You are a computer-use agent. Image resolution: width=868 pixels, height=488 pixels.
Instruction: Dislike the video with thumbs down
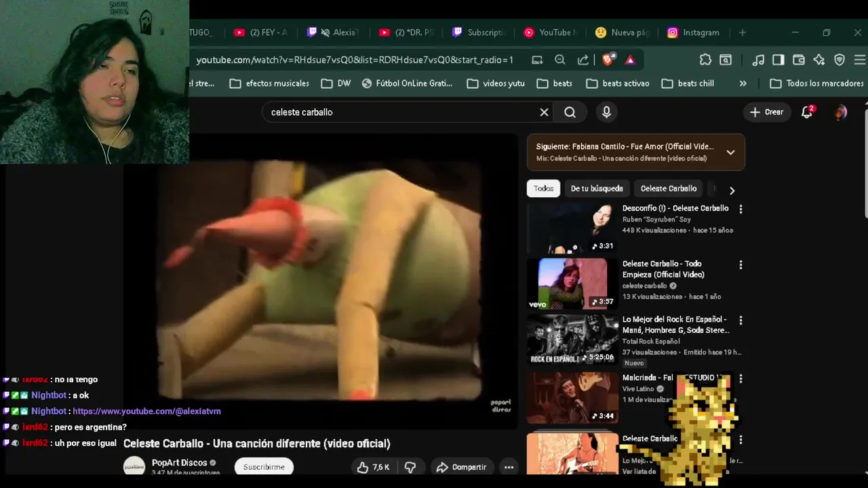click(410, 467)
